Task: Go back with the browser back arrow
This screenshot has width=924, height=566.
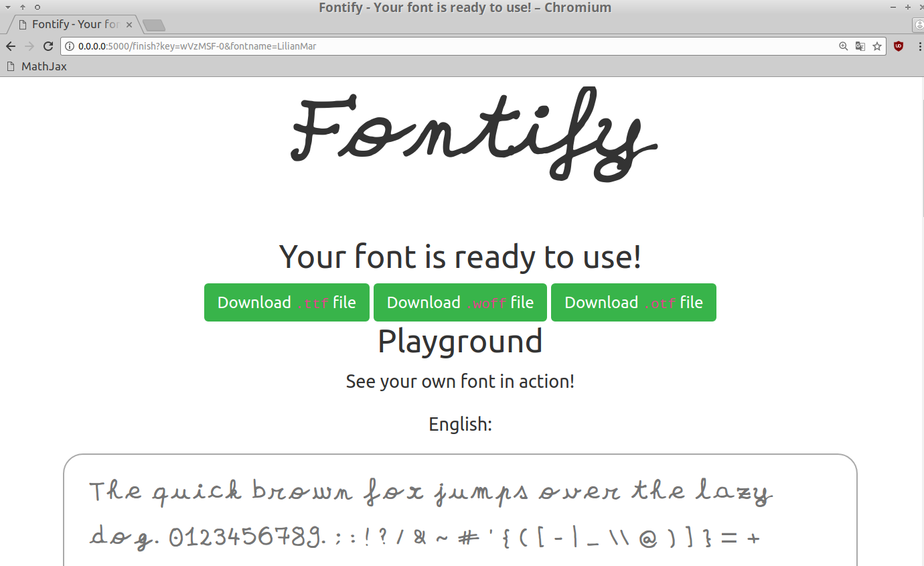Action: 10,46
